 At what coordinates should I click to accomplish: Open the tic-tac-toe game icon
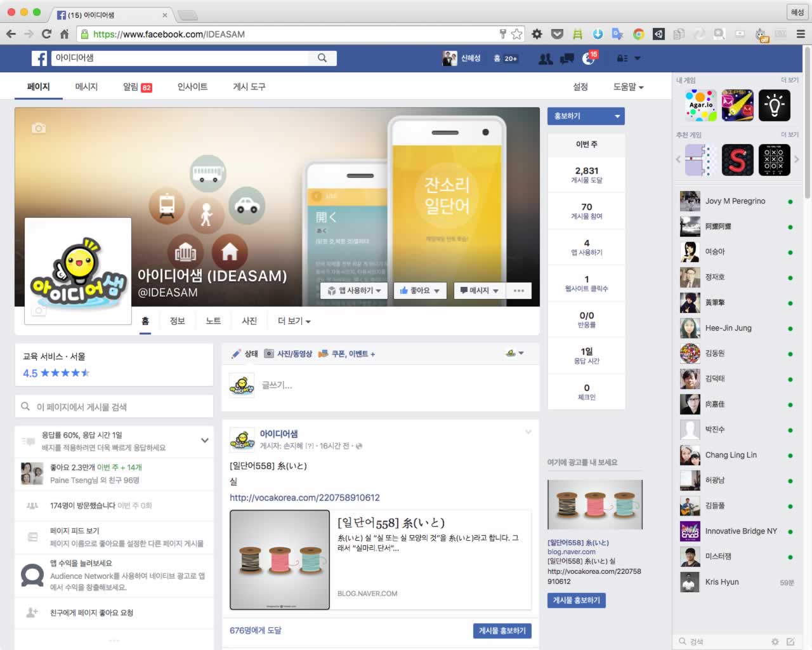point(775,160)
